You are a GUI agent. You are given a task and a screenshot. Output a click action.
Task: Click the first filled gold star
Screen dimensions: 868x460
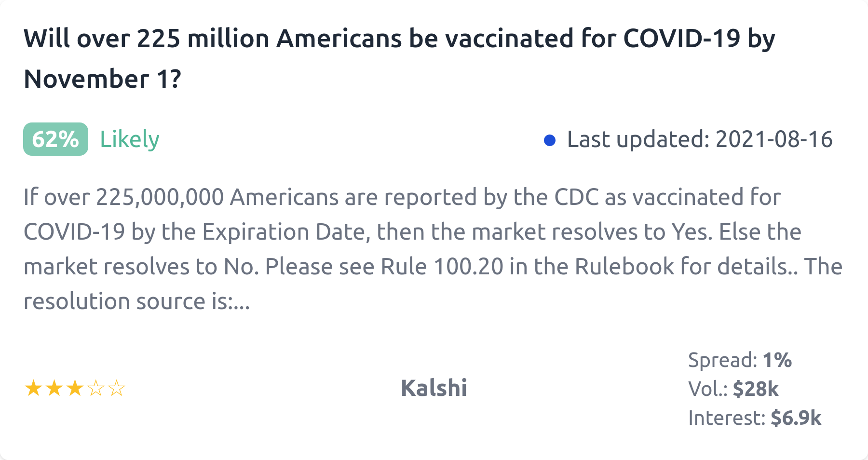(33, 388)
